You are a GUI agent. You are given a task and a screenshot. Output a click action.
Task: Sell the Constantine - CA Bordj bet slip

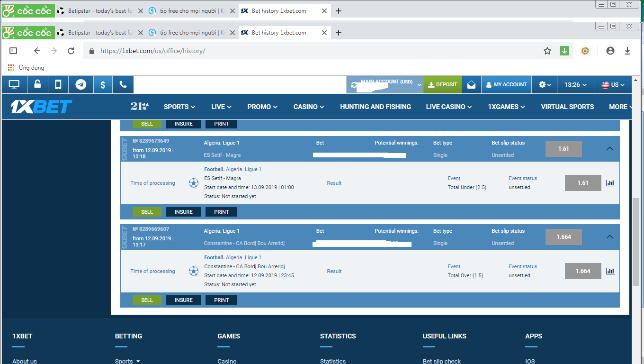pos(147,300)
